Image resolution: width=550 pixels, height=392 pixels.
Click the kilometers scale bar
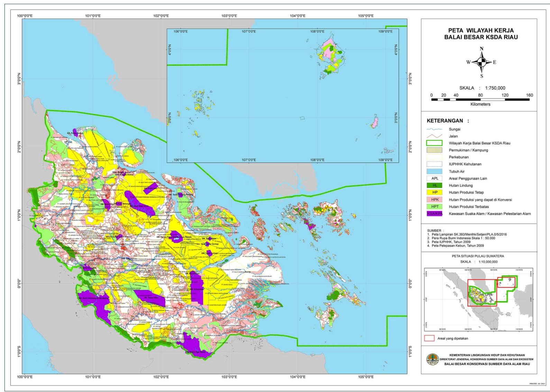pyautogui.click(x=480, y=100)
